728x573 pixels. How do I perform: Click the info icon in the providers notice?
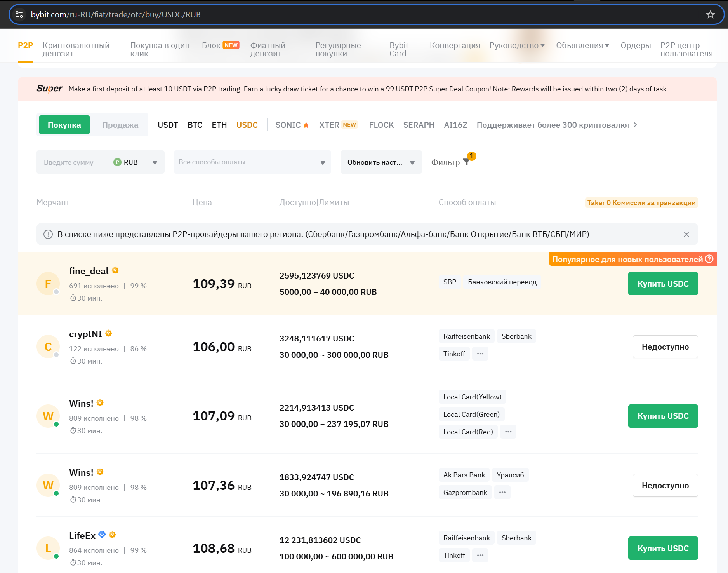48,234
